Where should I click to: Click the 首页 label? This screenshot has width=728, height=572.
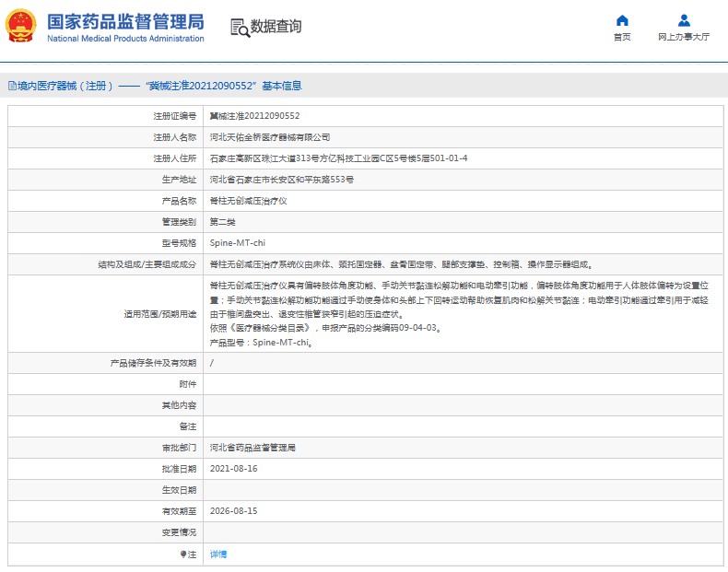tap(622, 37)
